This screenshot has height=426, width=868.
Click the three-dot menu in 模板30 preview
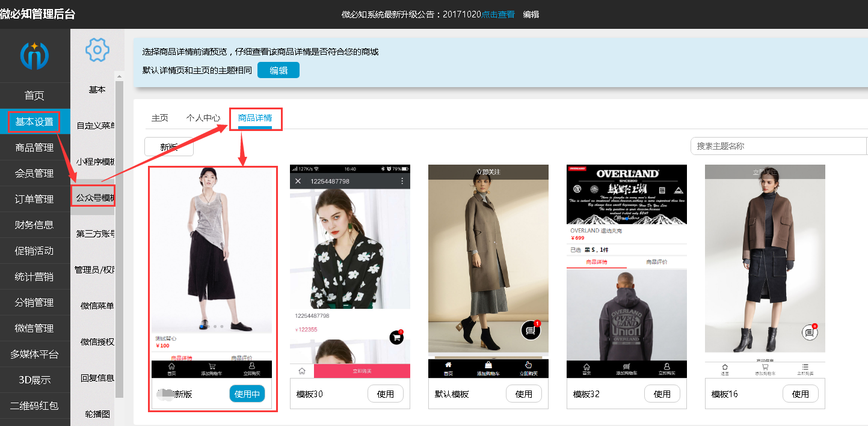pos(402,181)
